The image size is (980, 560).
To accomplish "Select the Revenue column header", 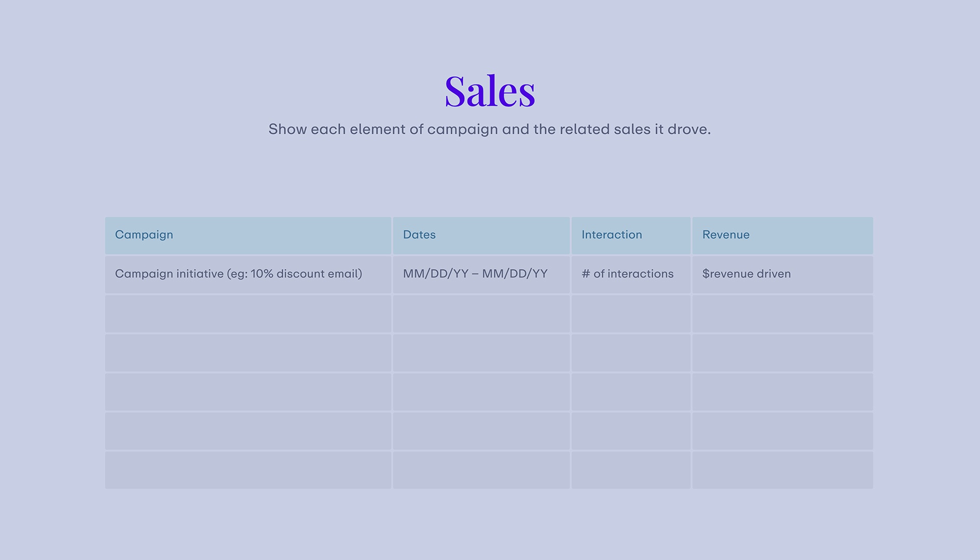I will click(x=782, y=235).
